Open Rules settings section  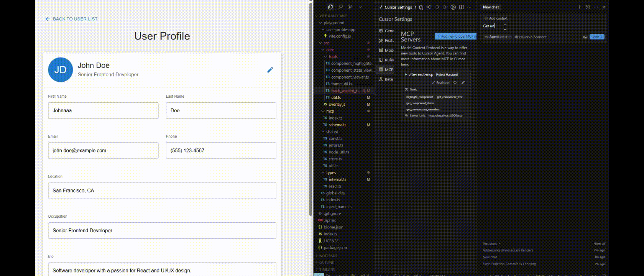click(x=386, y=60)
